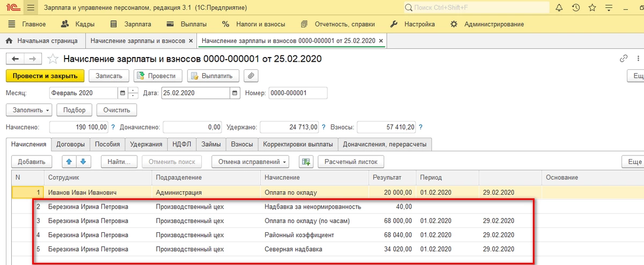Click the green table settings icon
This screenshot has width=644, height=265.
coord(306,161)
